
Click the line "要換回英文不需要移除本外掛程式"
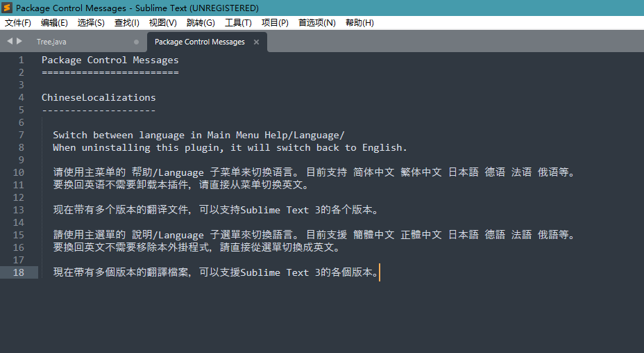click(x=197, y=247)
